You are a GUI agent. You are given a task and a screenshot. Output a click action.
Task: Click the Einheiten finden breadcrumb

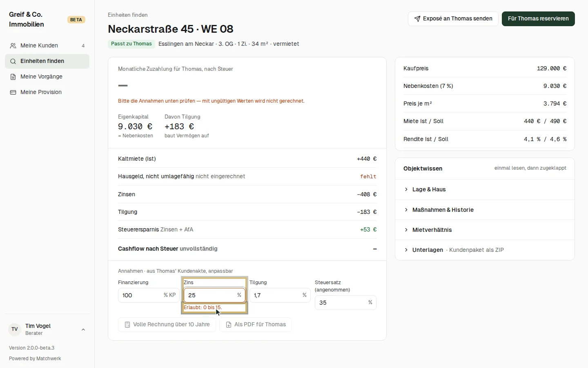[x=128, y=15]
